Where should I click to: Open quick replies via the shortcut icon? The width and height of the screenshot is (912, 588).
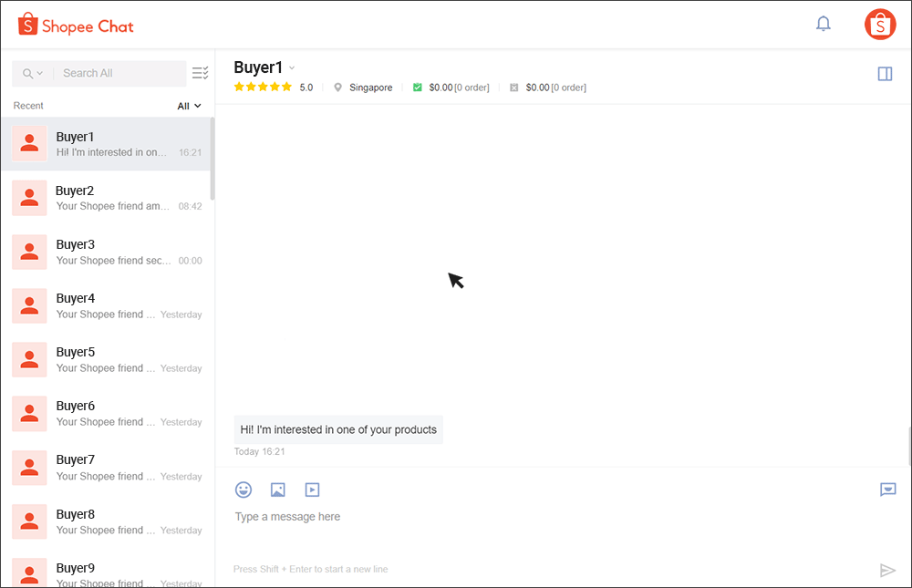point(887,490)
